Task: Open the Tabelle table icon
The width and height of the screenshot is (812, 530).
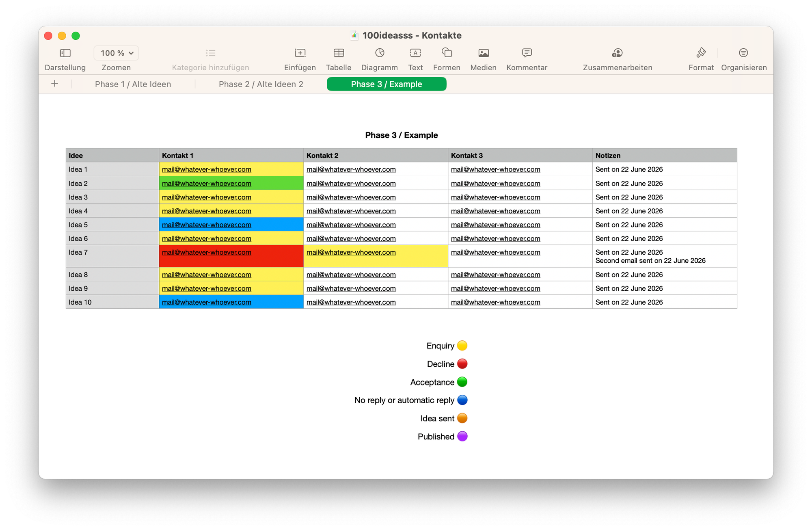Action: 339,53
